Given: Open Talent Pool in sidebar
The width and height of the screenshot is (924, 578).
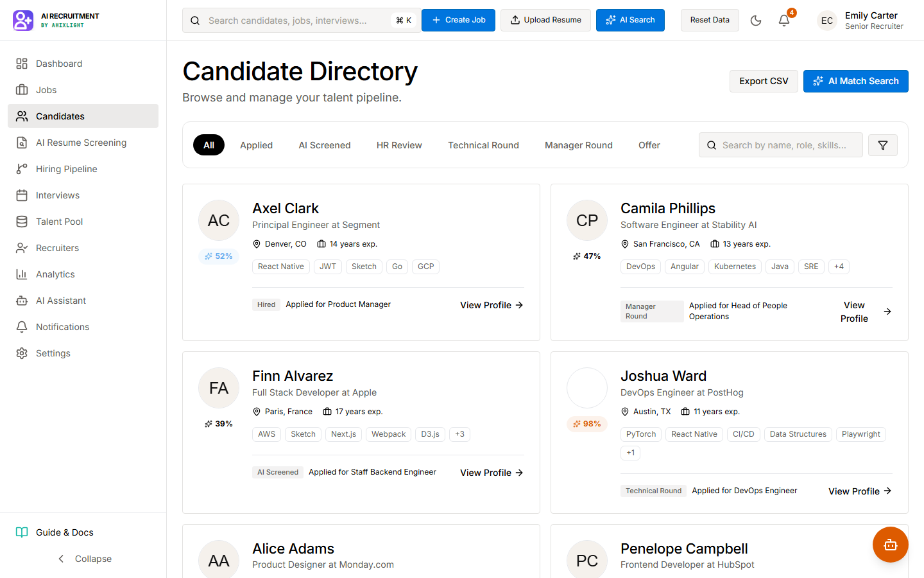Looking at the screenshot, I should [x=83, y=222].
